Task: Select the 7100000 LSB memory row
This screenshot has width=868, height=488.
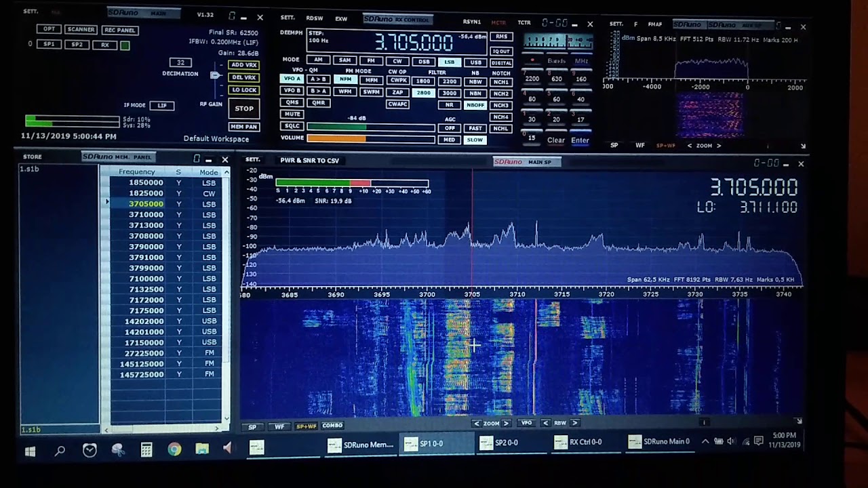Action: point(165,279)
